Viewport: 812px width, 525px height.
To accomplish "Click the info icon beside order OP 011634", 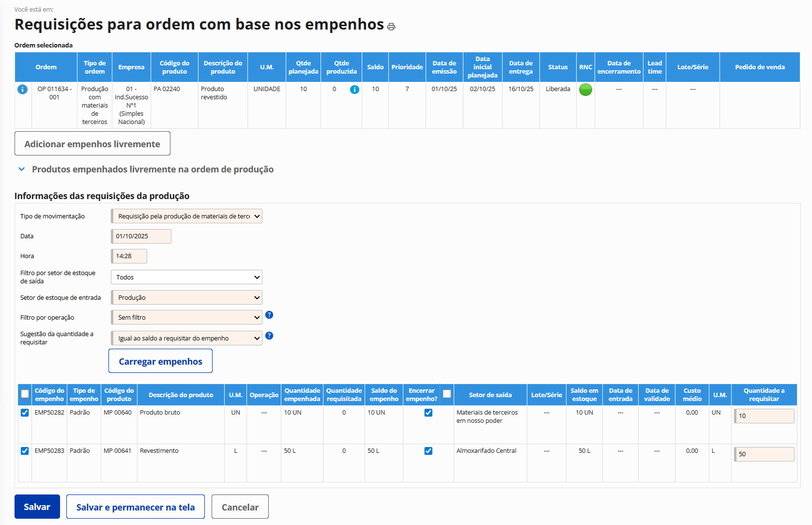I will [23, 90].
